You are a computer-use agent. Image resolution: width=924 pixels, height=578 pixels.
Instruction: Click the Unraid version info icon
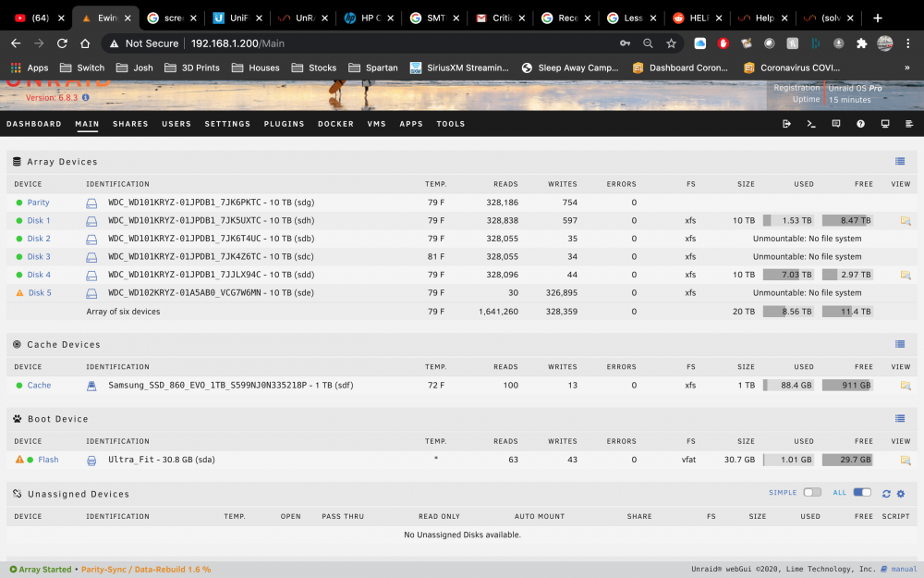coord(85,97)
